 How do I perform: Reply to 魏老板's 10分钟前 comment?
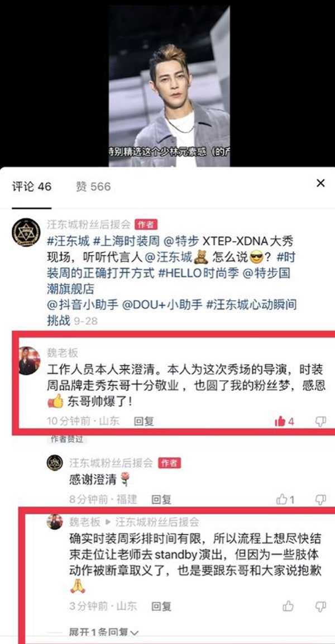click(144, 421)
